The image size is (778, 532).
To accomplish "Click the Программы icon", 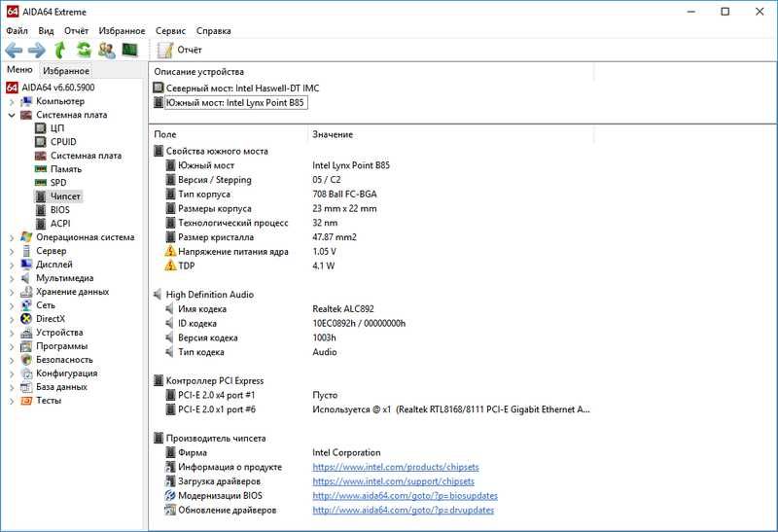I will pos(26,346).
